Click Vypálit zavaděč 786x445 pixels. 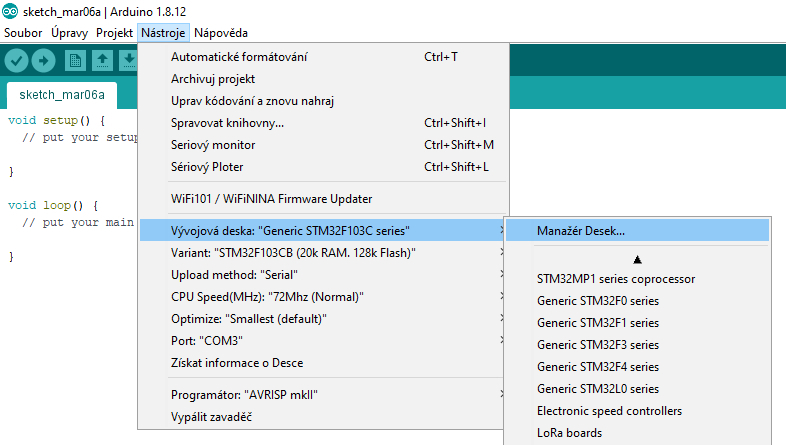pyautogui.click(x=323, y=417)
